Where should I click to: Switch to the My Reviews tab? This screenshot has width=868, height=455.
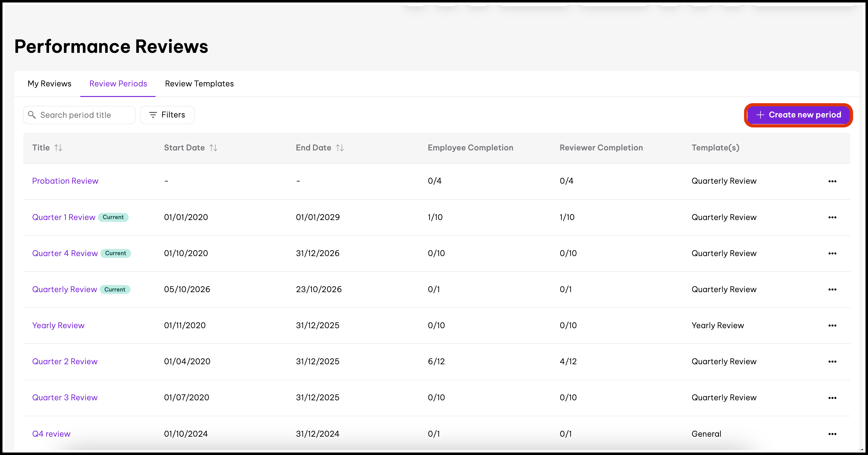pos(49,84)
